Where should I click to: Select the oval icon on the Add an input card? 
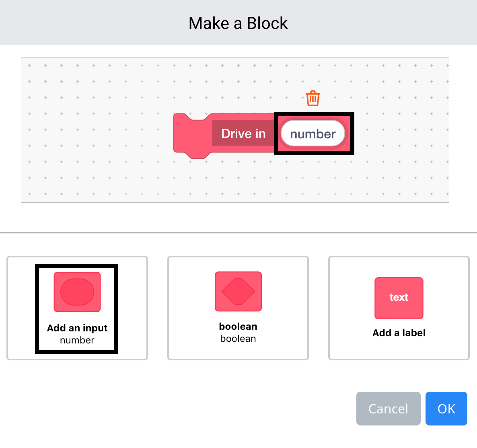(x=77, y=292)
